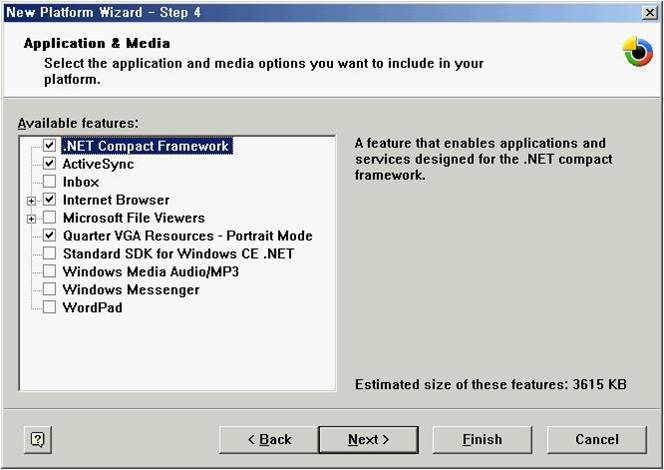Expand the Internet Browser tree node
This screenshot has height=470, width=664.
click(32, 201)
